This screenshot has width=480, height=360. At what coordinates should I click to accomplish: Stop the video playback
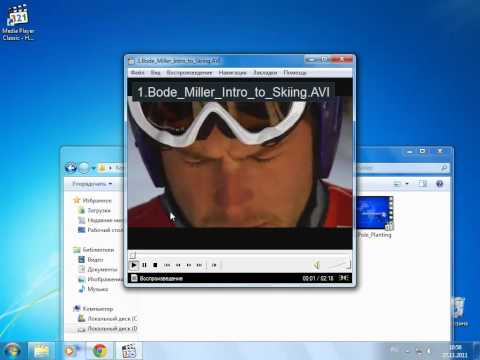click(155, 265)
